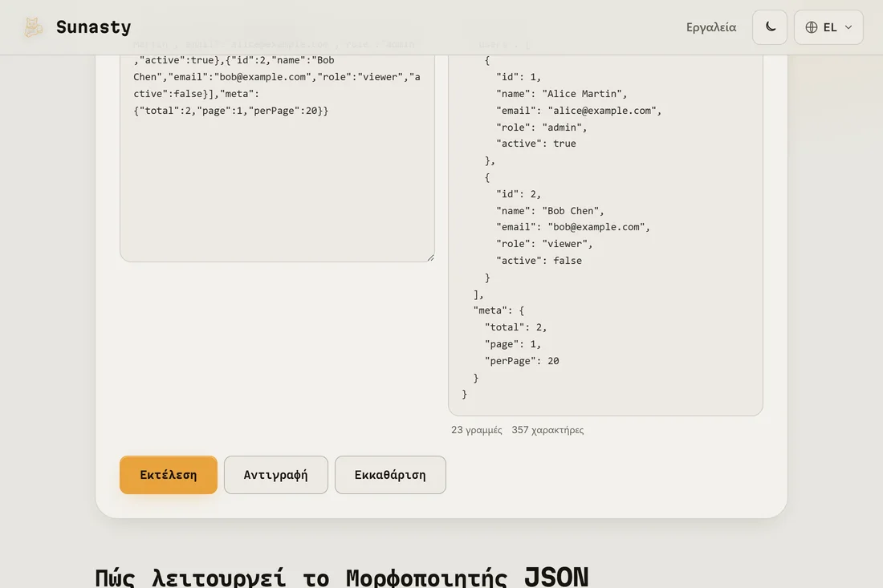883x588 pixels.
Task: Click the "active": false output line
Action: click(539, 261)
